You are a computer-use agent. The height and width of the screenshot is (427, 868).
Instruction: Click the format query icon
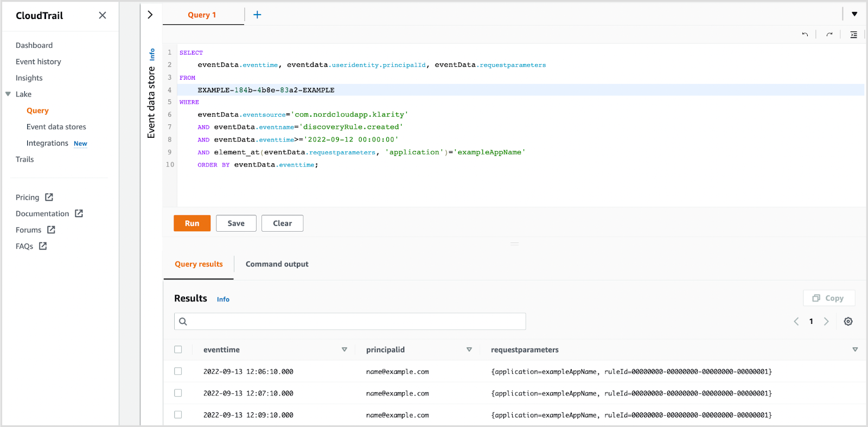[x=853, y=35]
